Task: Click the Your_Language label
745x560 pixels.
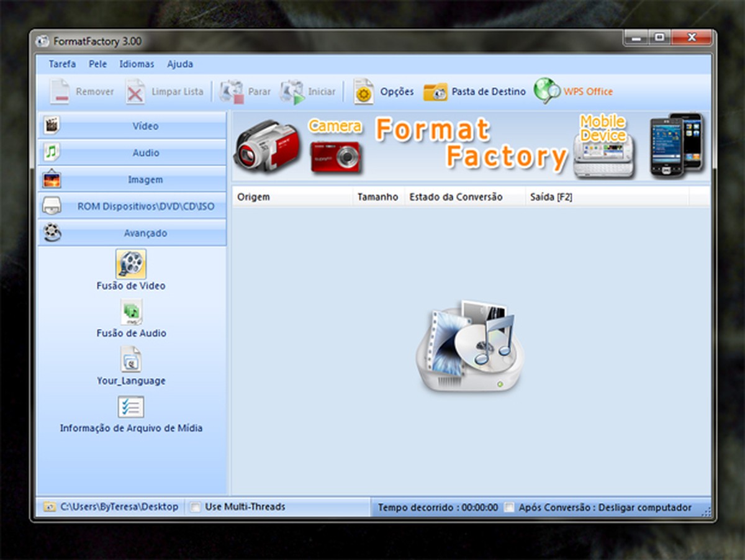Action: 131,381
